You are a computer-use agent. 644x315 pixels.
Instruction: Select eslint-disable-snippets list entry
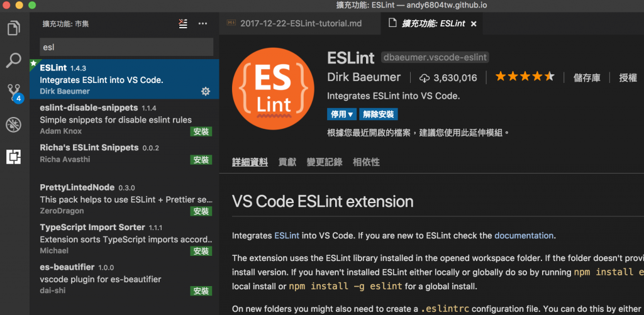pyautogui.click(x=125, y=119)
